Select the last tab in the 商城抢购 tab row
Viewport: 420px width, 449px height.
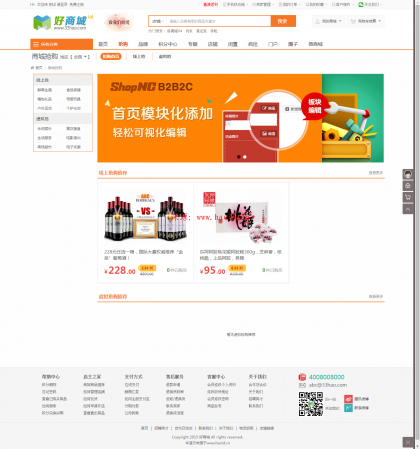coord(165,57)
